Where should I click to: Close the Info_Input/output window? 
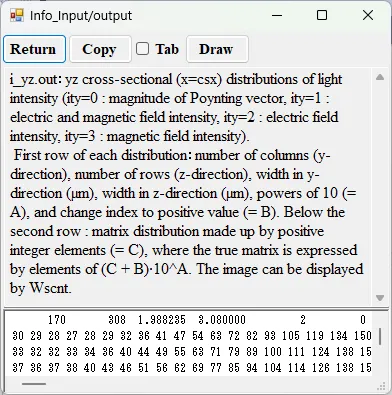tap(368, 15)
